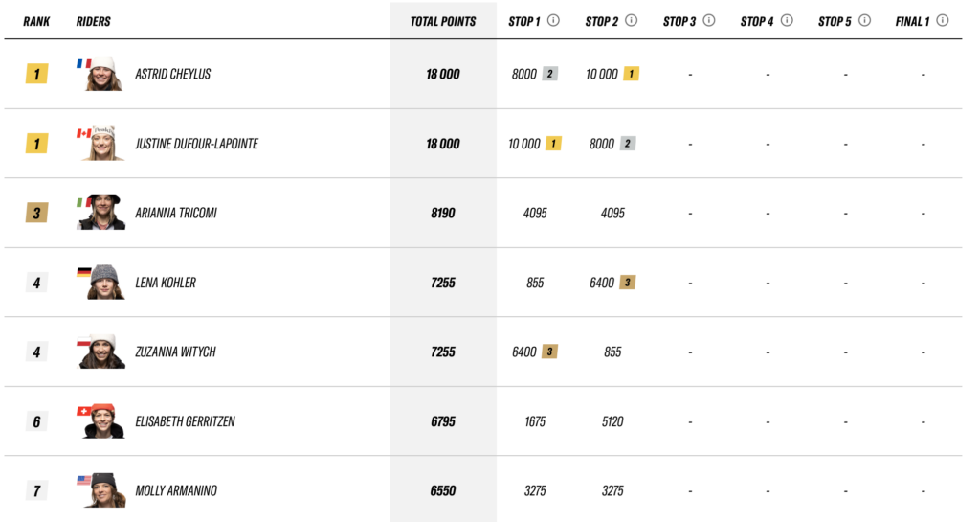Click Justine Dufour-Lapointe's Stop 1 gold badge
The width and height of the screenshot is (980, 522).
tap(553, 144)
